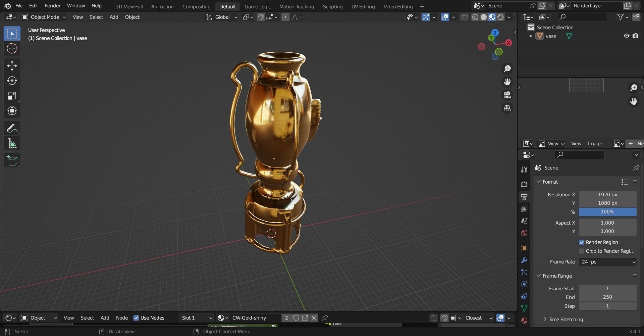The image size is (644, 336).
Task: Open the Object properties tab
Action: 524,248
